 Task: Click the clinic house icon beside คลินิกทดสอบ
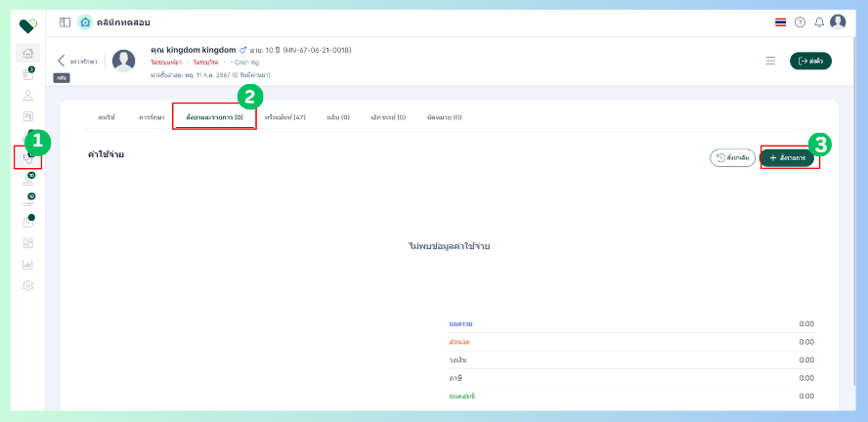[x=85, y=22]
